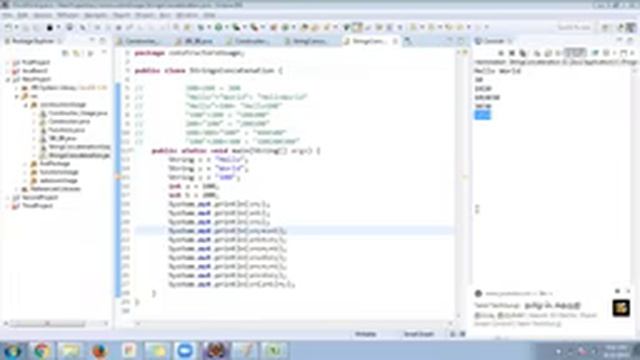Dismiss the browser notification popup

point(628,291)
